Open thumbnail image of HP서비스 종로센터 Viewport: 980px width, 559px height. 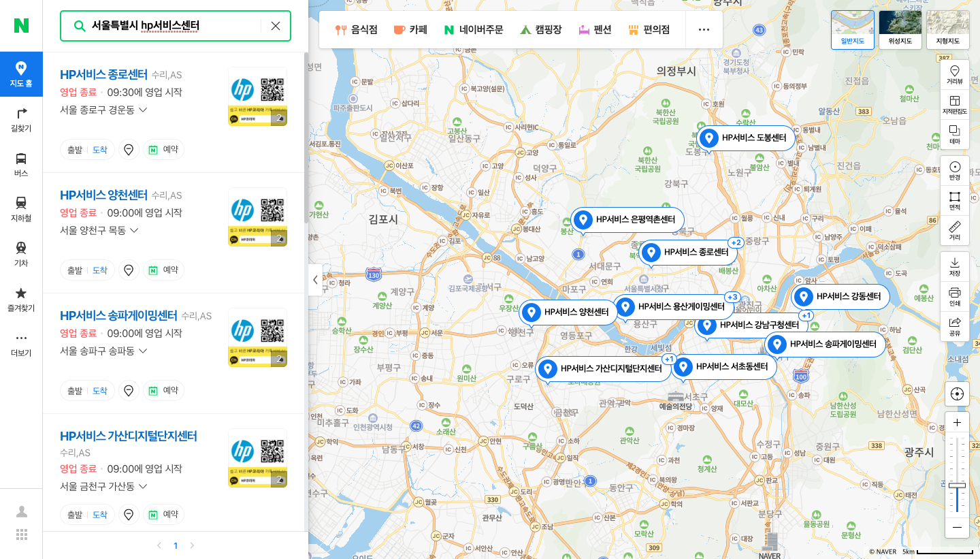tap(257, 97)
